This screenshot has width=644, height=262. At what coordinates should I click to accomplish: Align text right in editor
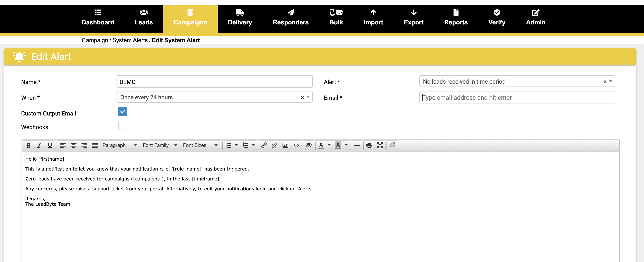(x=84, y=145)
